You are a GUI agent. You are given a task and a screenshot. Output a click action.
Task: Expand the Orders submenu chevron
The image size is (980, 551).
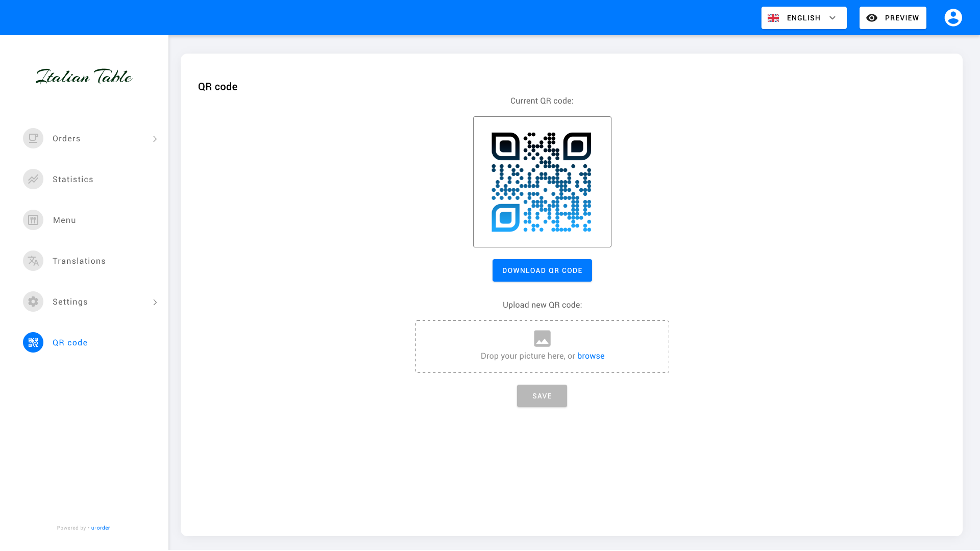click(155, 139)
